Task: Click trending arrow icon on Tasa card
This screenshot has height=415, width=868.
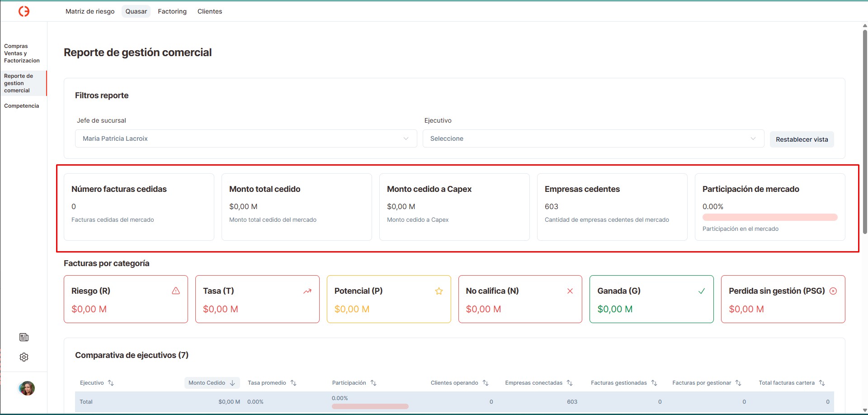Action: click(307, 291)
